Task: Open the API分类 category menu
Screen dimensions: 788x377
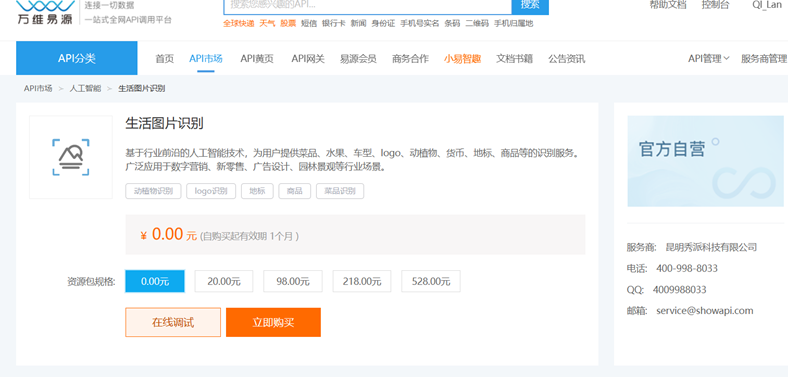Action: coord(76,58)
